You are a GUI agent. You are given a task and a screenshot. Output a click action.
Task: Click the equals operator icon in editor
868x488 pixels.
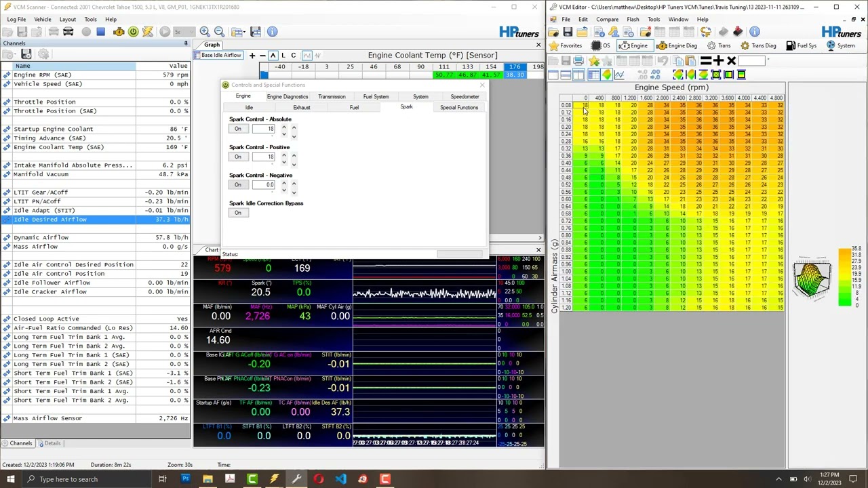pos(706,61)
